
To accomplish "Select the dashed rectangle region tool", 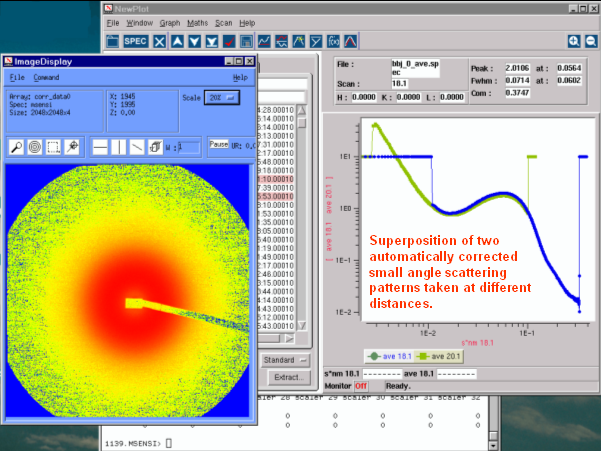I will 53,147.
